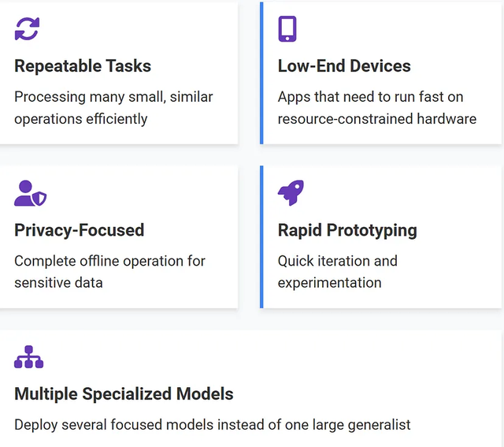Click the circular sync arrows icon
Viewport: 504px width, 447px height.
click(x=27, y=29)
